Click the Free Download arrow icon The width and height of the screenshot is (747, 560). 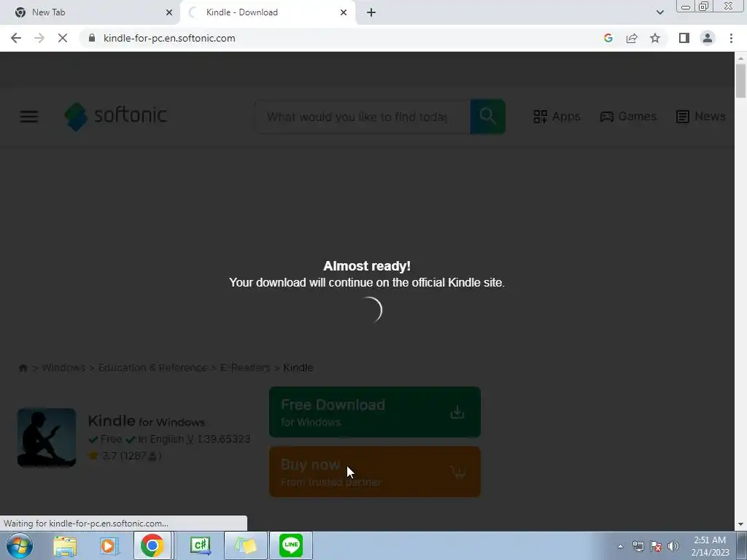coord(457,412)
